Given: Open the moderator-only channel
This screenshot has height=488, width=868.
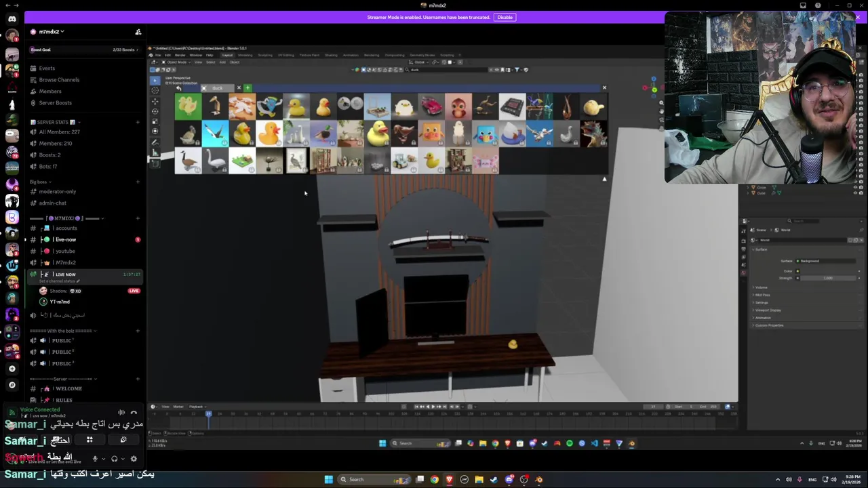Looking at the screenshot, I should tap(85, 192).
